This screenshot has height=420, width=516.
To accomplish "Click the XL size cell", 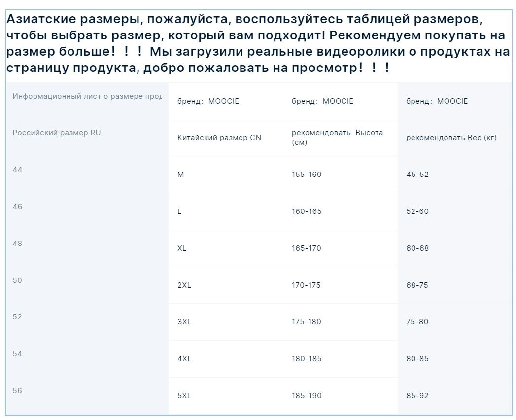I will [182, 248].
